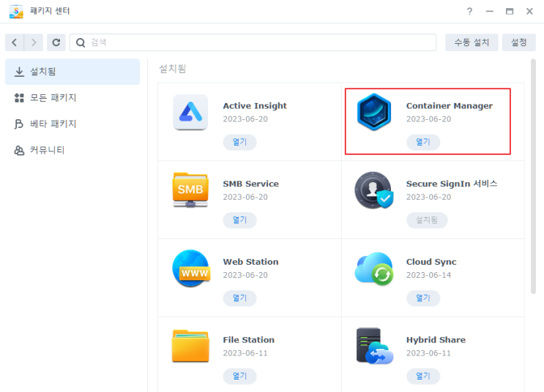This screenshot has height=392, width=544.
Task: Click the 설정 button
Action: (519, 42)
